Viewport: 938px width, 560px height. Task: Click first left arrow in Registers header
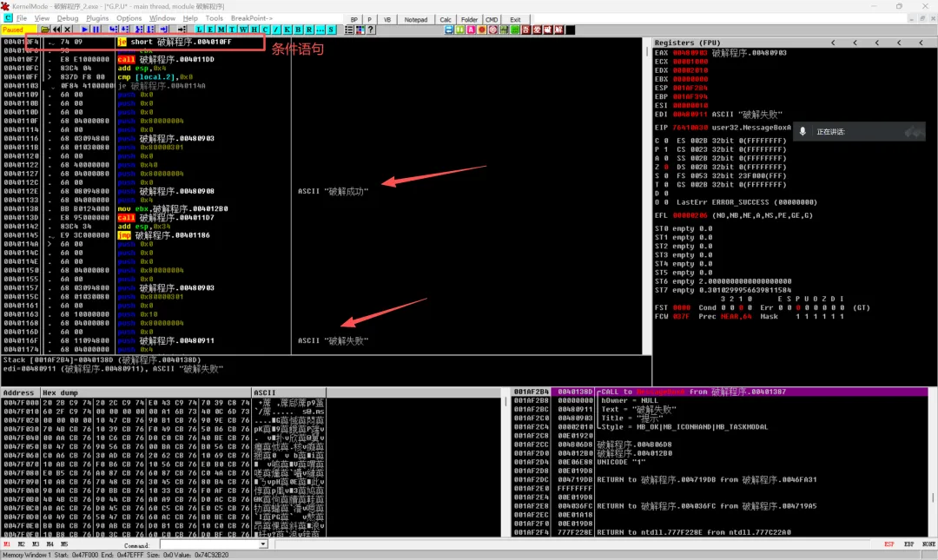[833, 43]
